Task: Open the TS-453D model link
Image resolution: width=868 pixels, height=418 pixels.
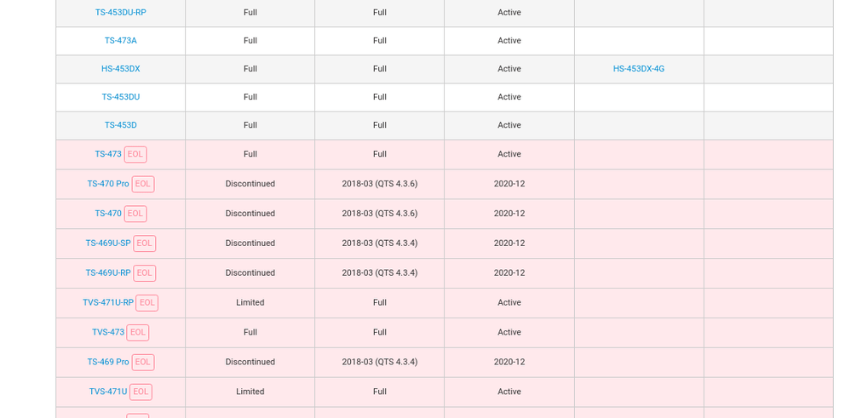Action: coord(120,125)
